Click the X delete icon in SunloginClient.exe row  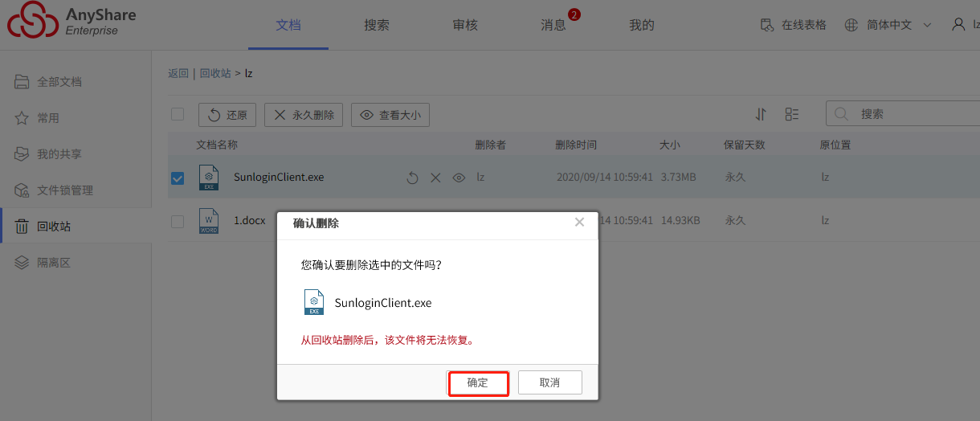435,178
